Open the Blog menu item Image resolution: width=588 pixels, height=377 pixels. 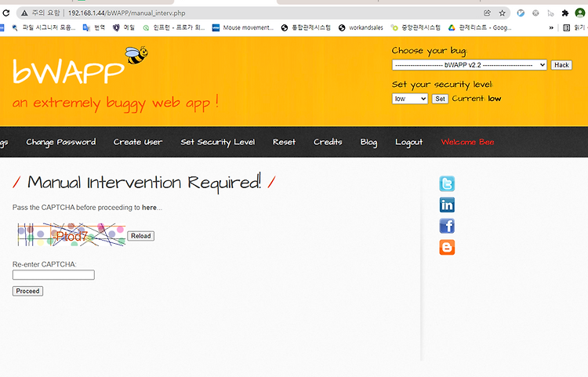(x=368, y=143)
